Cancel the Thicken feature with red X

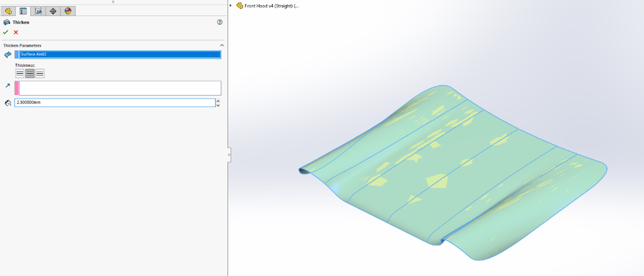coord(15,32)
